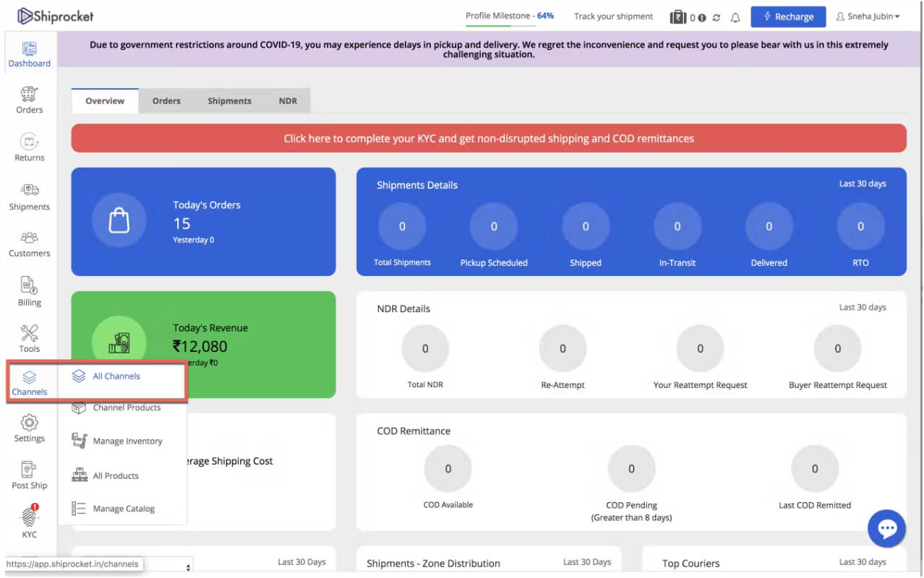Open the KYC fingerprint icon
This screenshot has height=578, width=924.
click(x=29, y=516)
